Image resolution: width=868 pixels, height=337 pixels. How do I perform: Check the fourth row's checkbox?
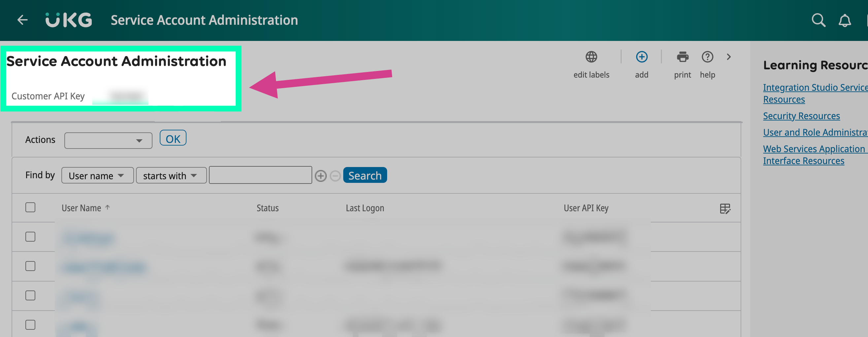click(30, 324)
